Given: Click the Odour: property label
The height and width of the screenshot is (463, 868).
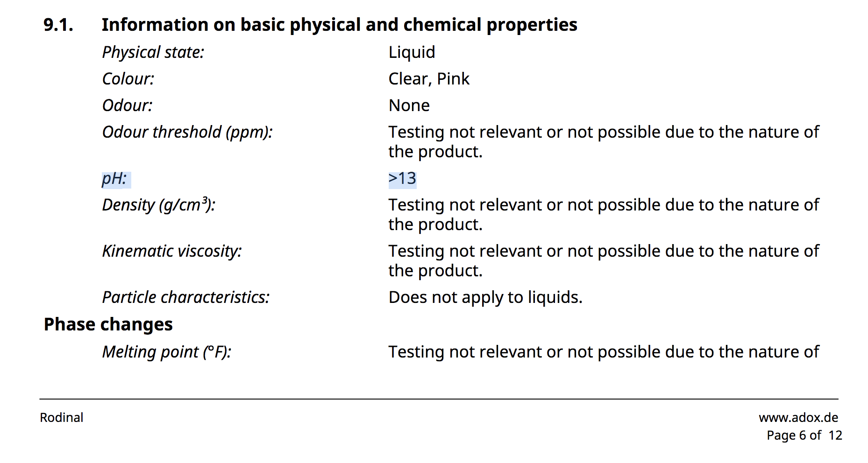Looking at the screenshot, I should click(x=127, y=105).
